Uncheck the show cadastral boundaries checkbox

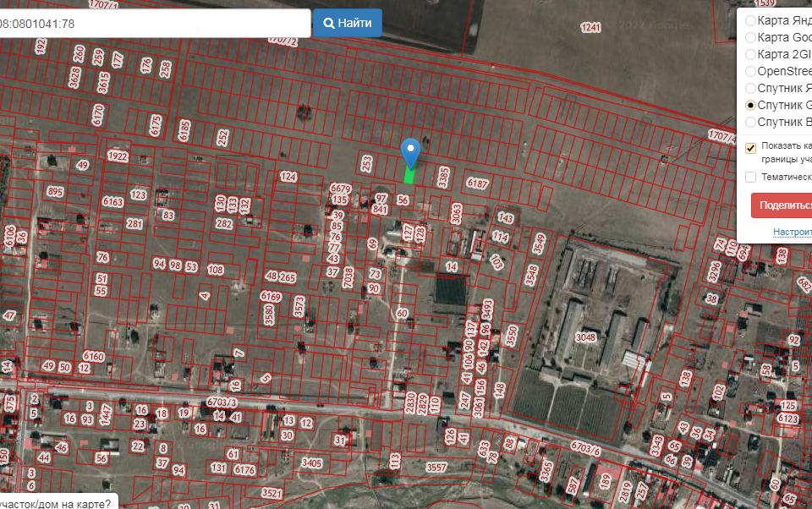tap(750, 148)
